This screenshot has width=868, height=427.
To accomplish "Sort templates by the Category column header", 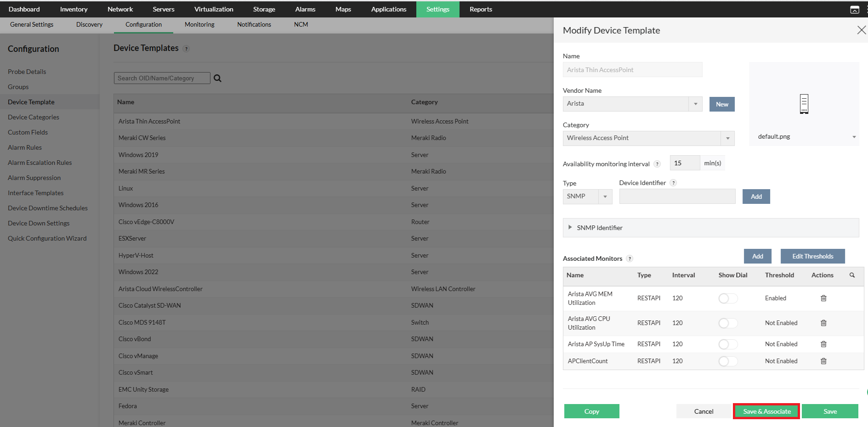I will (424, 102).
